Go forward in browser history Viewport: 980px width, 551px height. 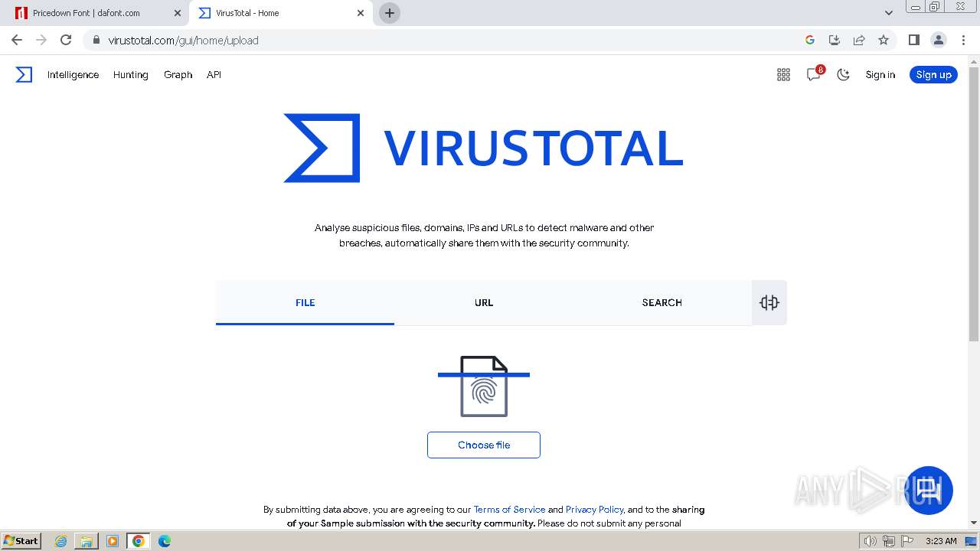pyautogui.click(x=41, y=40)
